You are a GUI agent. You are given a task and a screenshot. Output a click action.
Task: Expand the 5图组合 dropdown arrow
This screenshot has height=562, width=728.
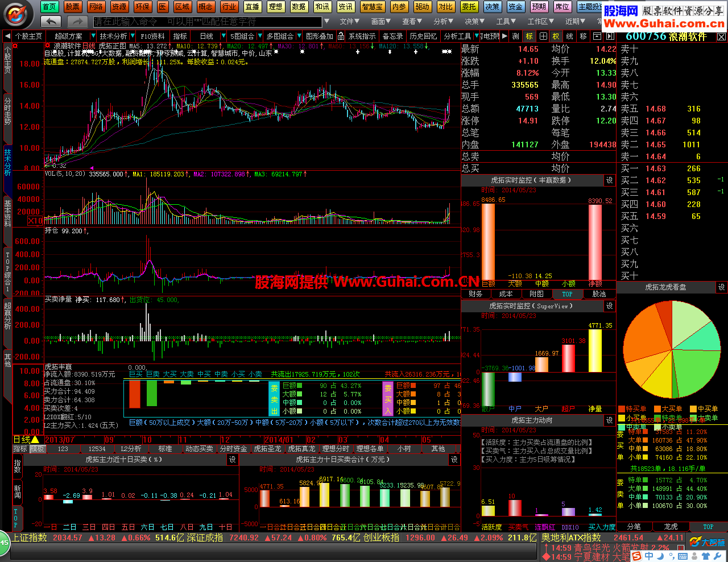tap(259, 36)
